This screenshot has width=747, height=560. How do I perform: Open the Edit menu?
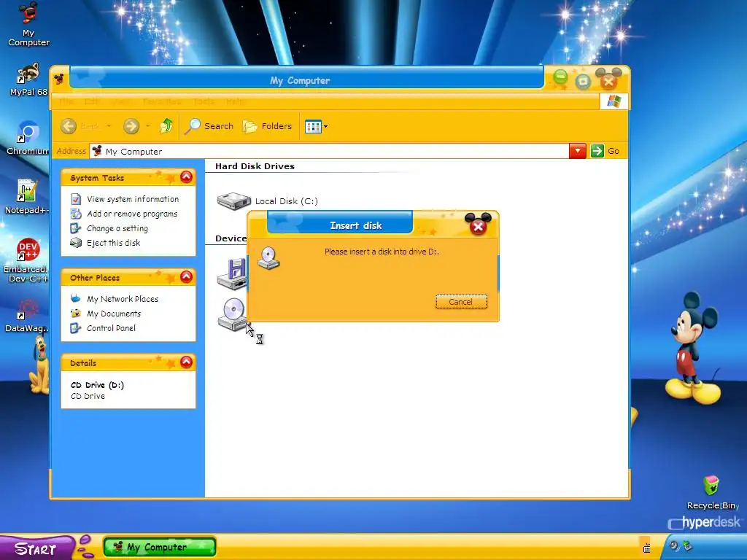tap(92, 101)
